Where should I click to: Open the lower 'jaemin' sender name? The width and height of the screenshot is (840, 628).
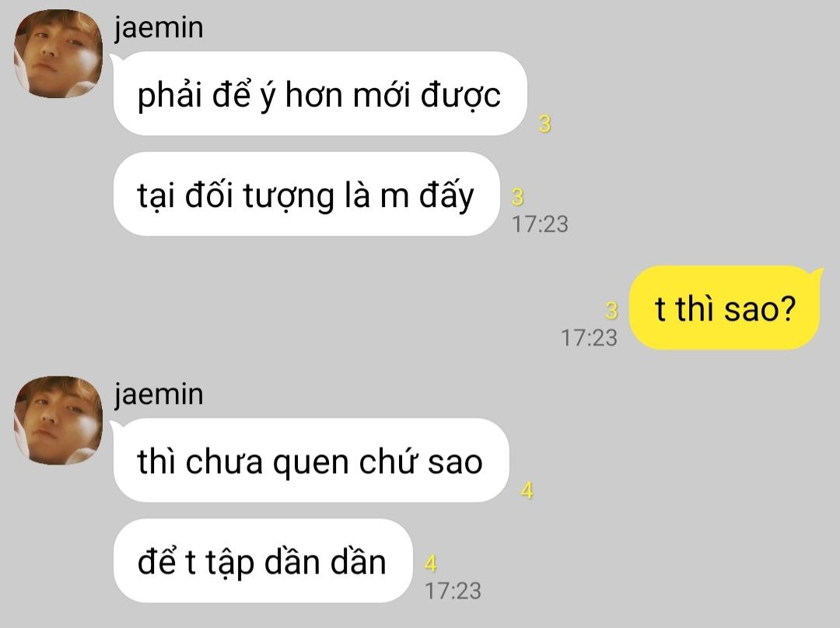pos(159,395)
